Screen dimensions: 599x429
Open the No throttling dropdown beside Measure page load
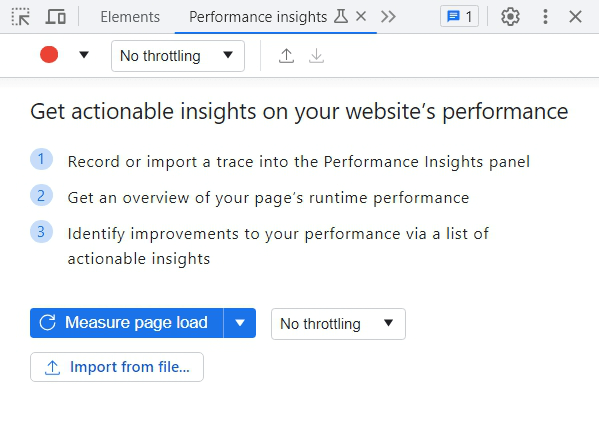(x=338, y=324)
